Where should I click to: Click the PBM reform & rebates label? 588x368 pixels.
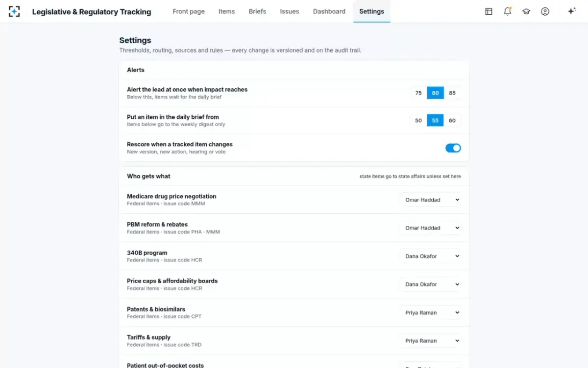[157, 224]
